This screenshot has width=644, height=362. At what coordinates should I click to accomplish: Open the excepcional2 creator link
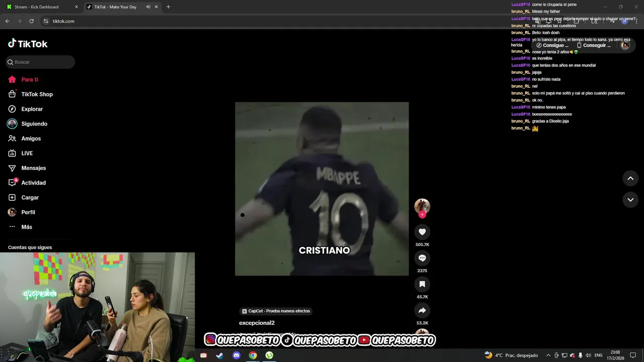[x=257, y=323]
